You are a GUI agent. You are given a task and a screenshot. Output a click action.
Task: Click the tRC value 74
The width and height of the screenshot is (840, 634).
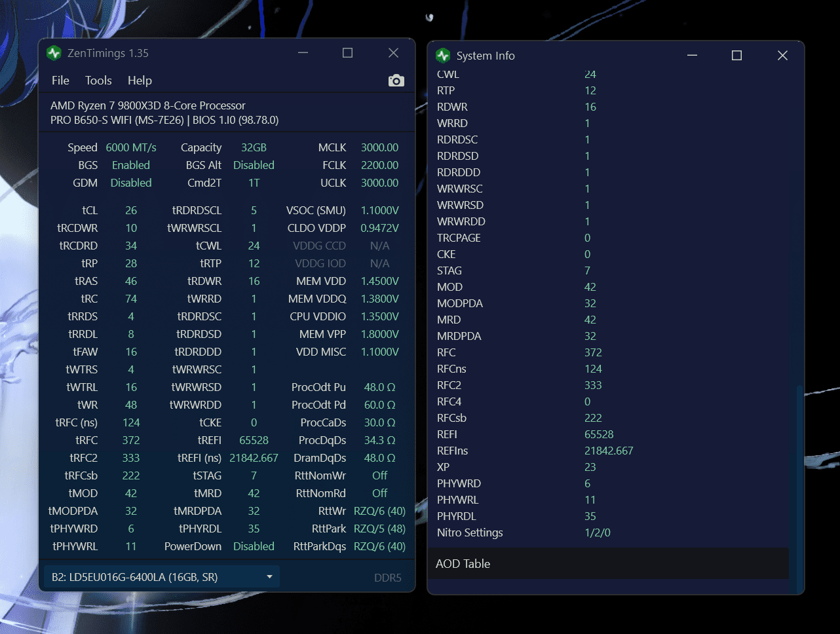131,299
